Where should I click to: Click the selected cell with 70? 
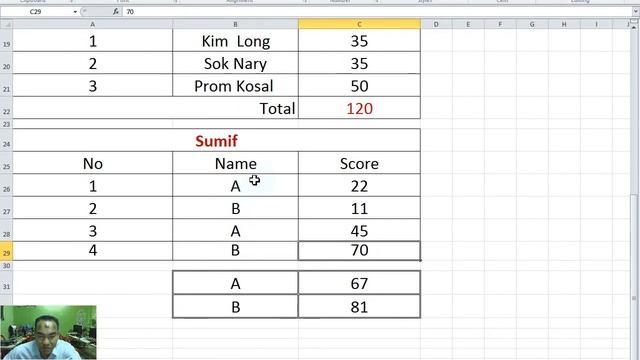point(359,251)
